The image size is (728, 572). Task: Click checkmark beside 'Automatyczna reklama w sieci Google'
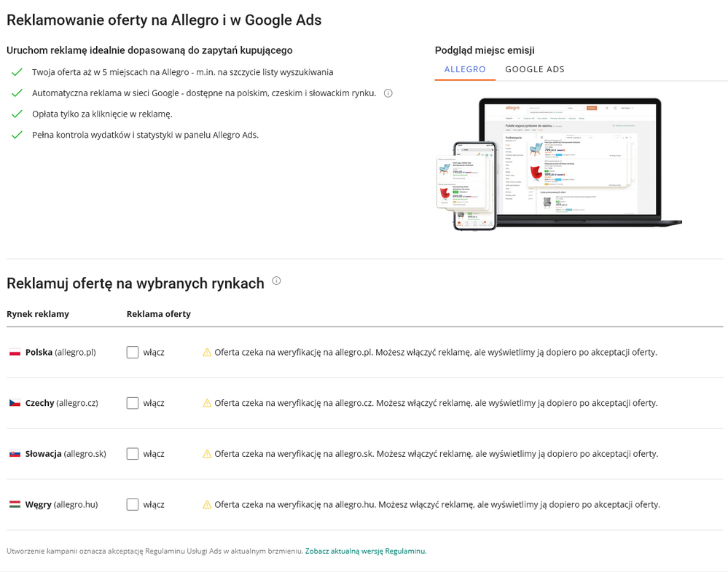coord(17,93)
